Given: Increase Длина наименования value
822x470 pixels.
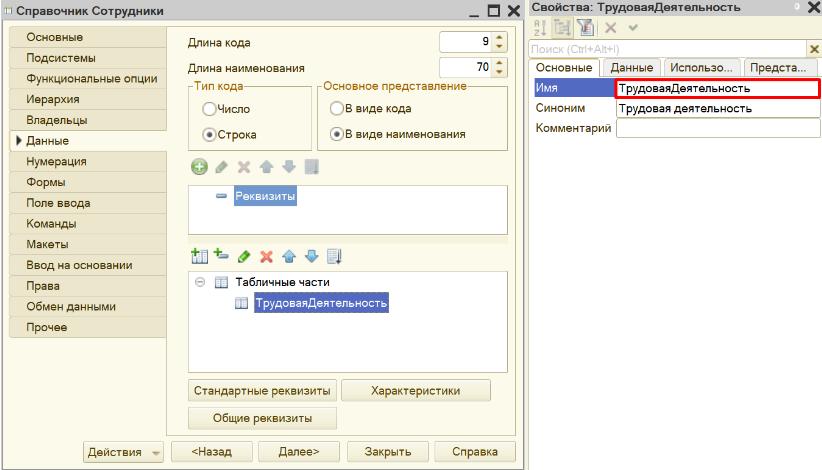Looking at the screenshot, I should click(x=500, y=62).
